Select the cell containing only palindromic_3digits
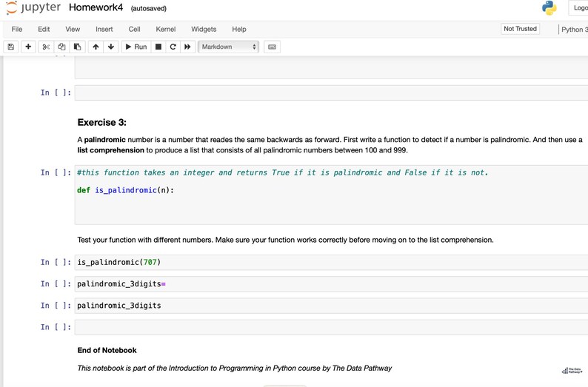Screen dimensions: 588x387 pos(331,306)
